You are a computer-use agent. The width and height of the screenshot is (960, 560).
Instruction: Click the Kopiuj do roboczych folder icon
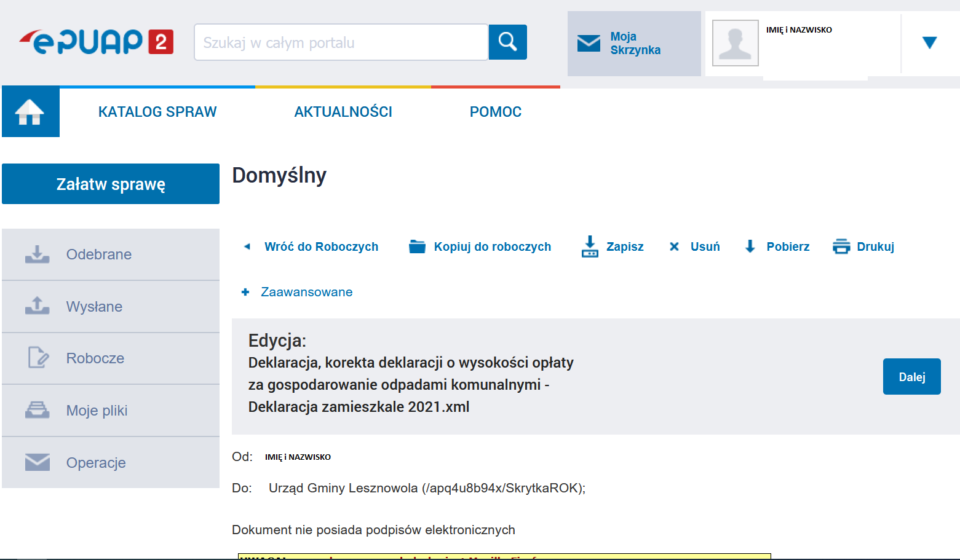click(x=418, y=246)
